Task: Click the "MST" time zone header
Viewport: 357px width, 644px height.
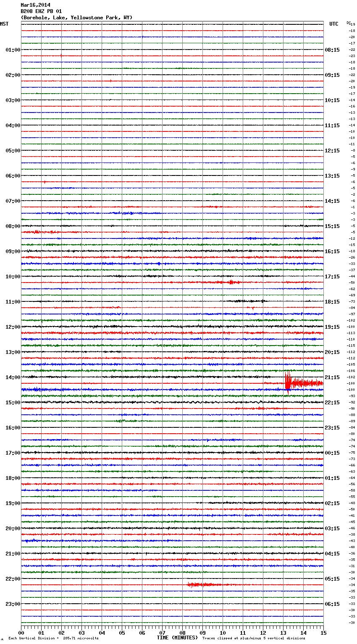Action: (4, 24)
